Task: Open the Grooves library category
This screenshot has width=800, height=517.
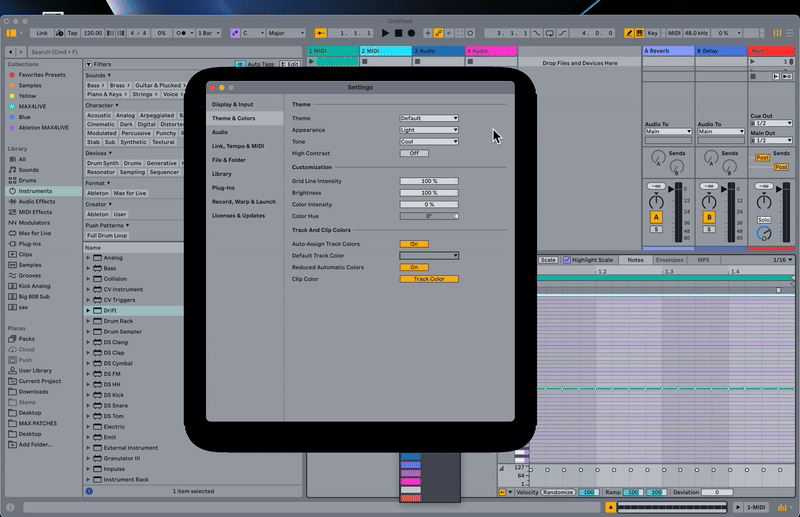Action: click(x=30, y=275)
